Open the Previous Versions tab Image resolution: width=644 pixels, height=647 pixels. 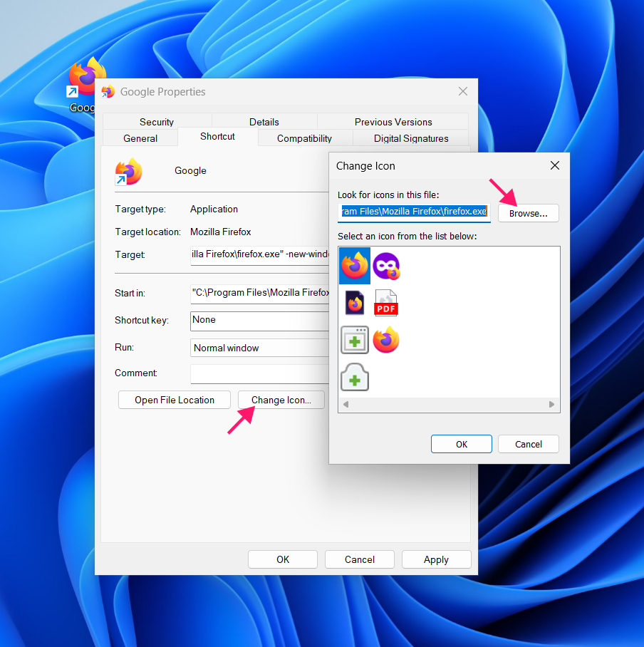(x=393, y=122)
